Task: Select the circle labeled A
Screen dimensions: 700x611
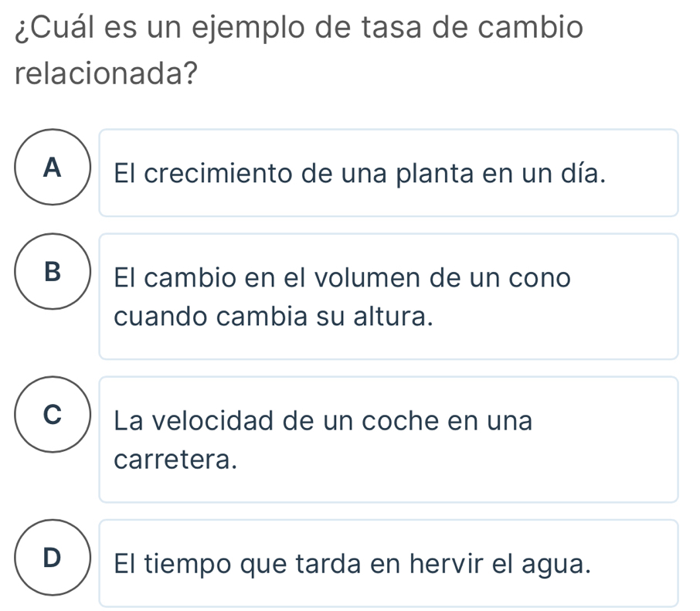Action: (x=51, y=166)
